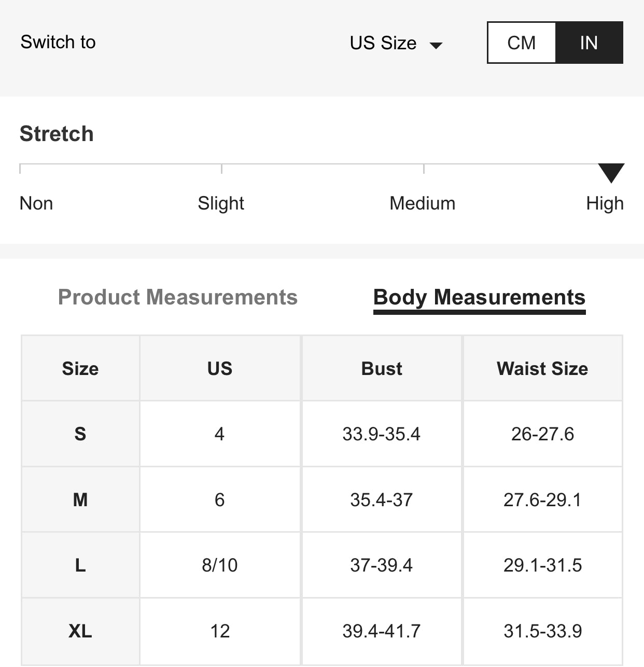Select the L size row
Viewport: 644px width, 667px height.
80,565
